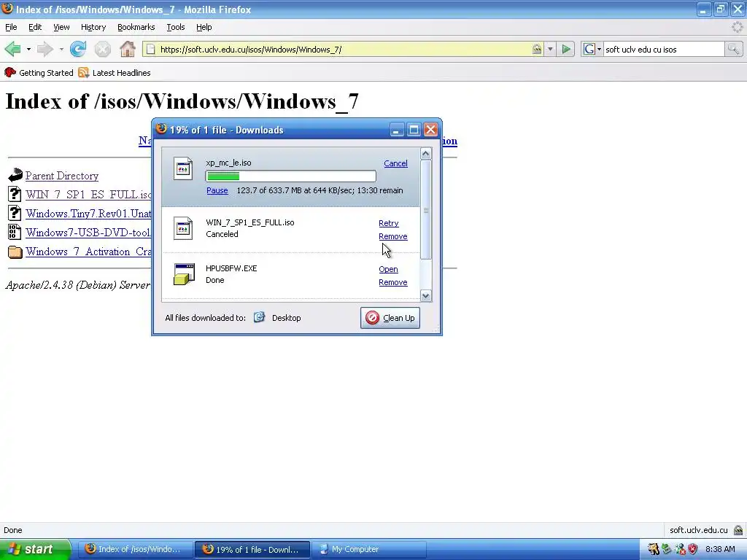Screen dimensions: 747x560
Task: Click the folder icon beside Windows_7_Activation
Action: tap(15, 252)
